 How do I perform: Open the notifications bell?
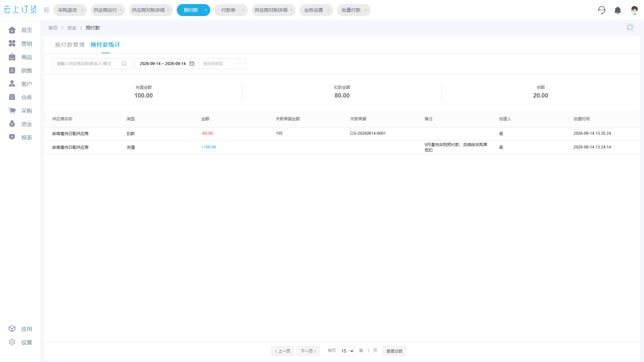pos(618,10)
